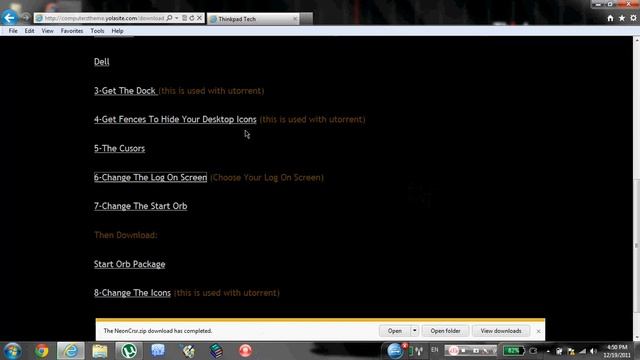This screenshot has height=360, width=640.
Task: Open the 3-Get The Dock link
Action: click(125, 91)
